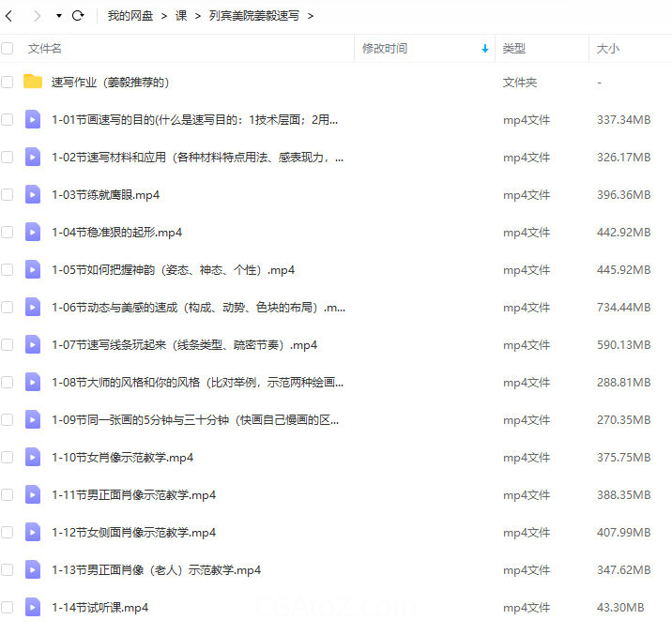Go to 我的网盘 in breadcrumb

pyautogui.click(x=130, y=16)
